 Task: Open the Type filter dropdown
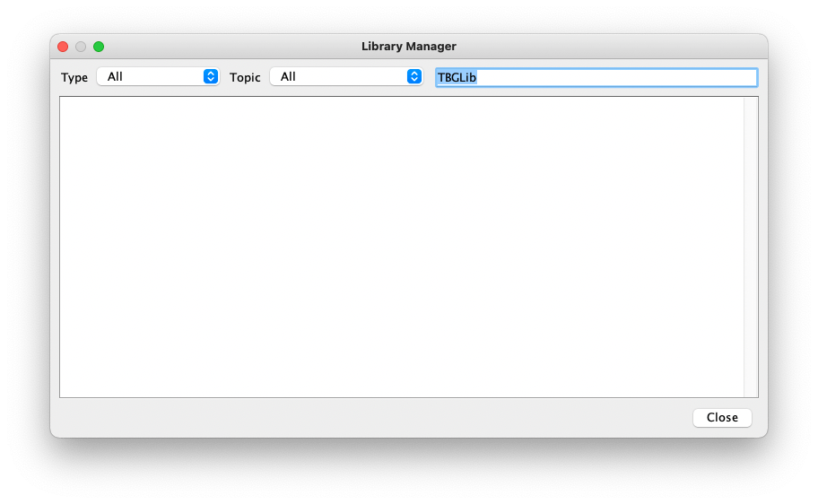pos(158,77)
